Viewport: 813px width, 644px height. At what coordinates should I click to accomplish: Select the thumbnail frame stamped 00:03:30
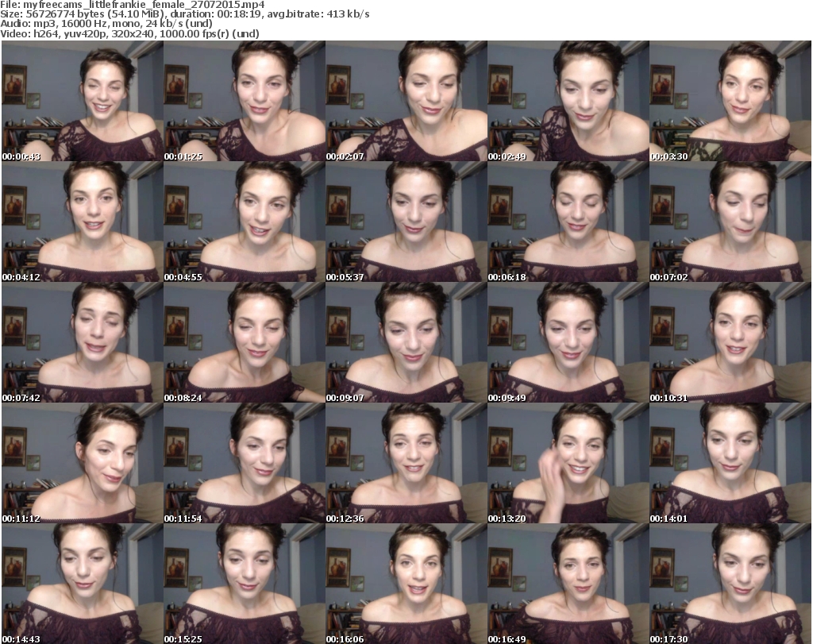click(730, 101)
